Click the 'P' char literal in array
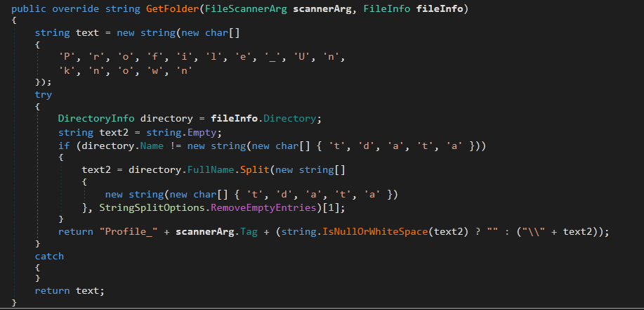644x310 pixels. tap(67, 57)
